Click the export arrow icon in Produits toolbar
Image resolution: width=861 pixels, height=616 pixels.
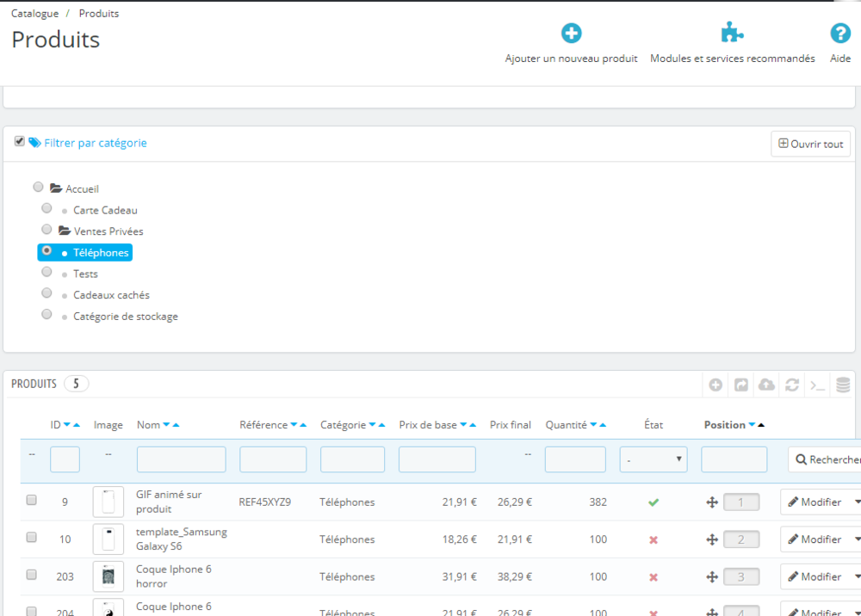coord(741,385)
